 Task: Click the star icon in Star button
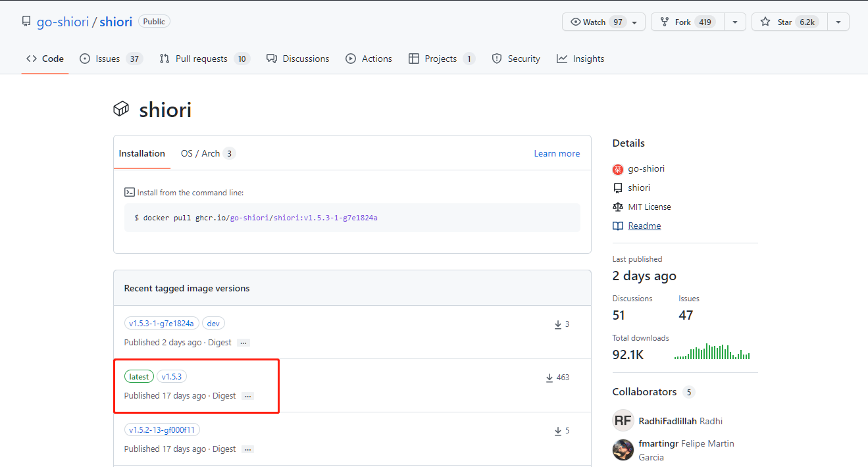coord(765,22)
